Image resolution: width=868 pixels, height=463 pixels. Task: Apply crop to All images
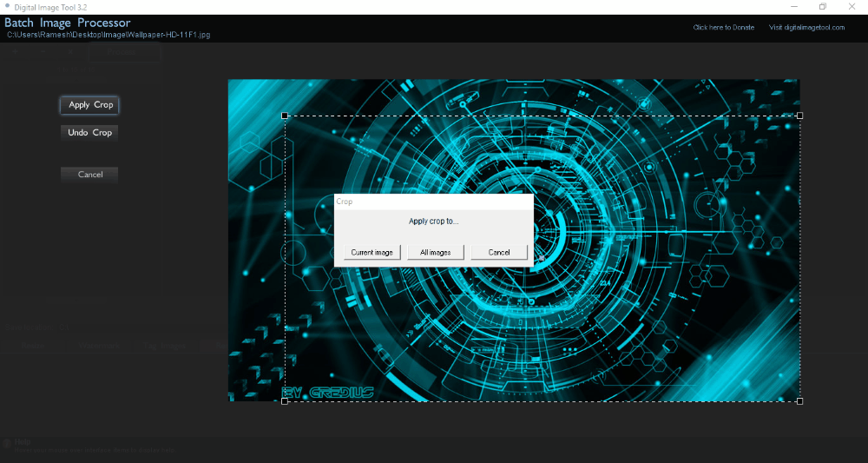[435, 252]
